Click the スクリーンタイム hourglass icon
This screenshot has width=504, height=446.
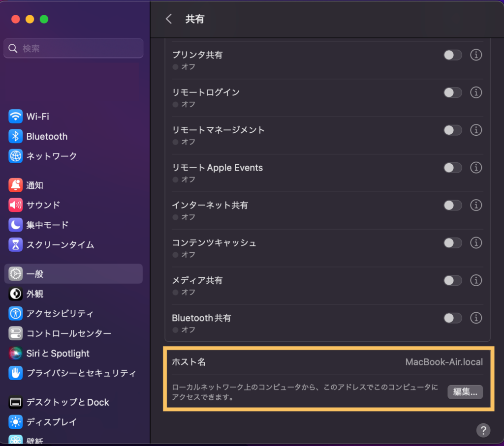point(15,245)
